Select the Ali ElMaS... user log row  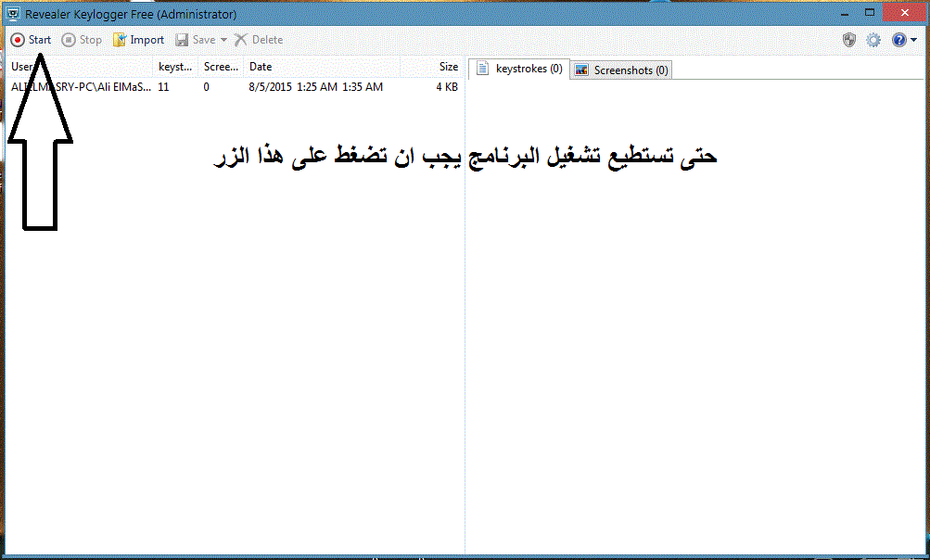tap(235, 86)
